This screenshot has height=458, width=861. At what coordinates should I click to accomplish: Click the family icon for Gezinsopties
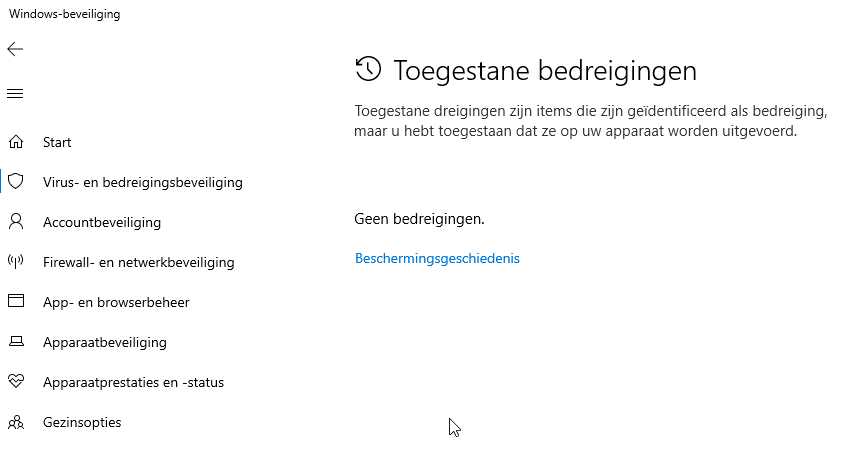coord(16,422)
